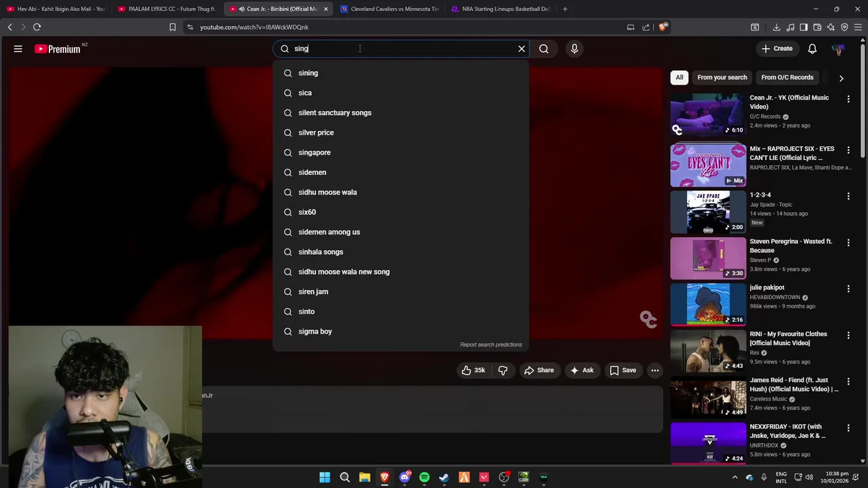Open options for RINI My Favourite Clothes

click(x=848, y=335)
